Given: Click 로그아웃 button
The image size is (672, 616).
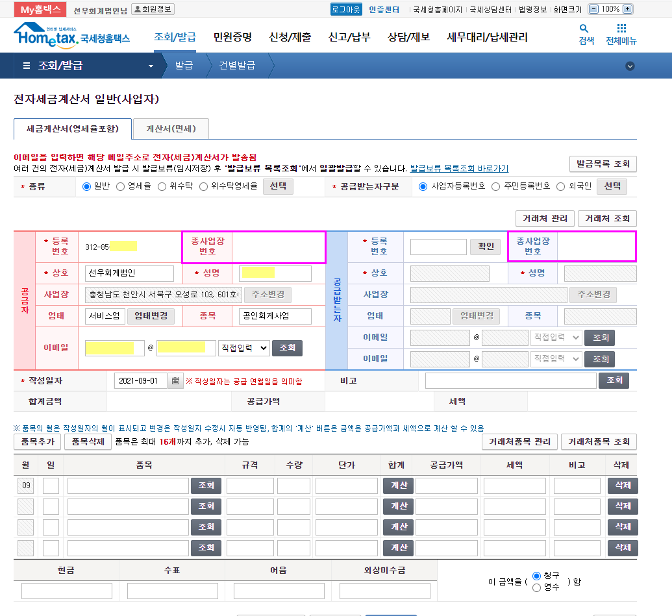Looking at the screenshot, I should 346,9.
